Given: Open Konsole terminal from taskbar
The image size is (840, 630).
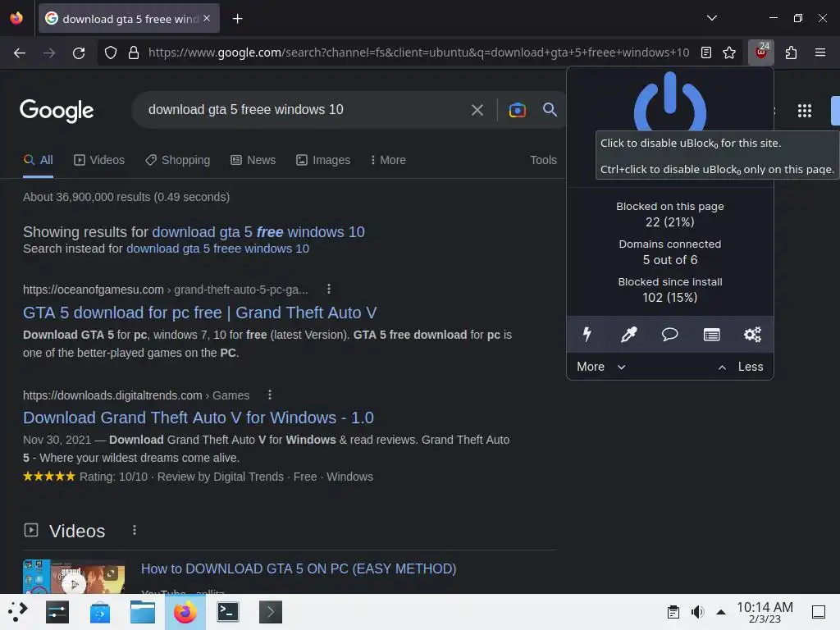Looking at the screenshot, I should point(228,612).
